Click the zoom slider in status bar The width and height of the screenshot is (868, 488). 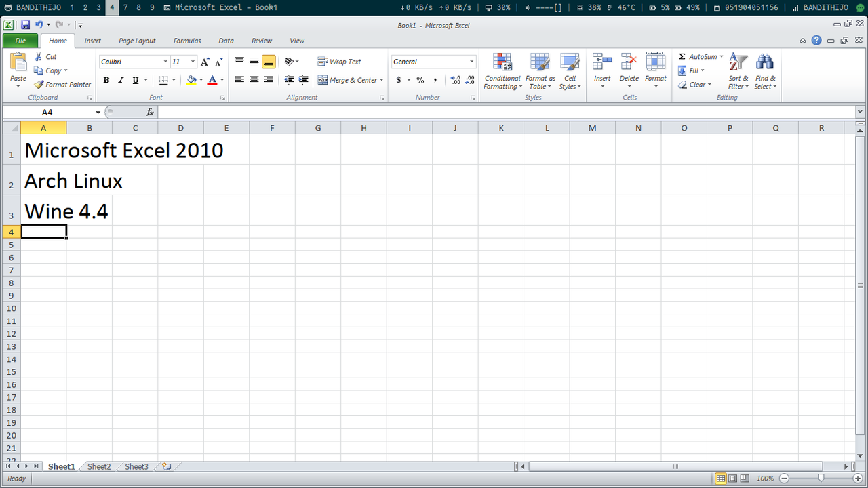821,479
